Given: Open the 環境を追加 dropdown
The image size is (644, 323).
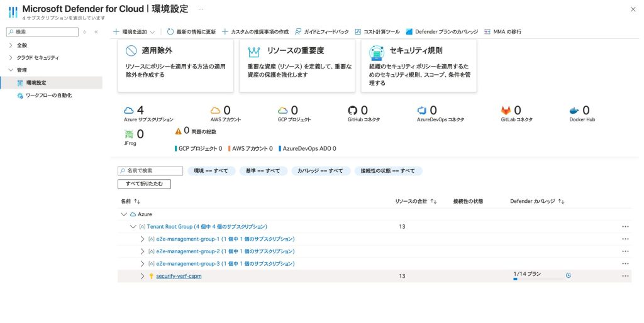Looking at the screenshot, I should (134, 31).
